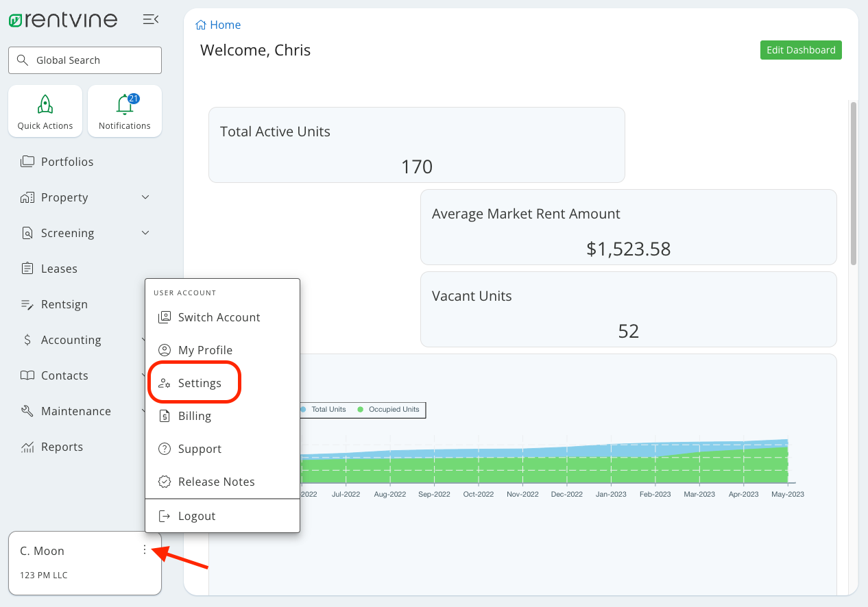This screenshot has height=607, width=868.
Task: Click the Rentsign sidebar icon
Action: pos(26,304)
